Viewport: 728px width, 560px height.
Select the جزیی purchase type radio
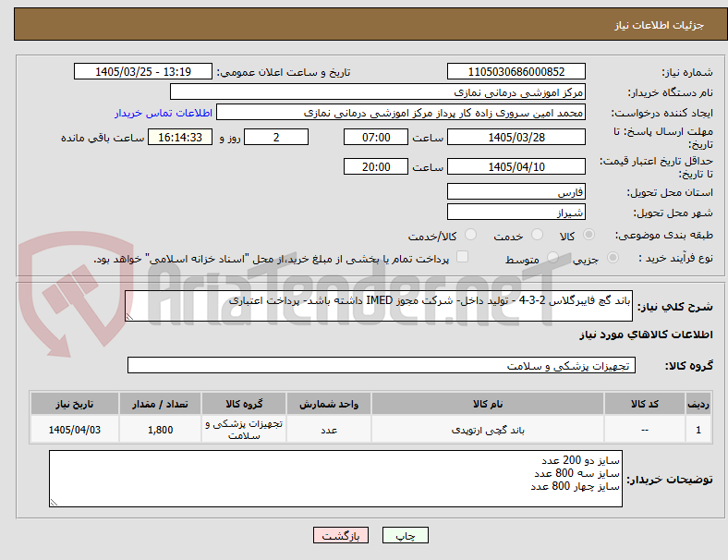click(613, 257)
